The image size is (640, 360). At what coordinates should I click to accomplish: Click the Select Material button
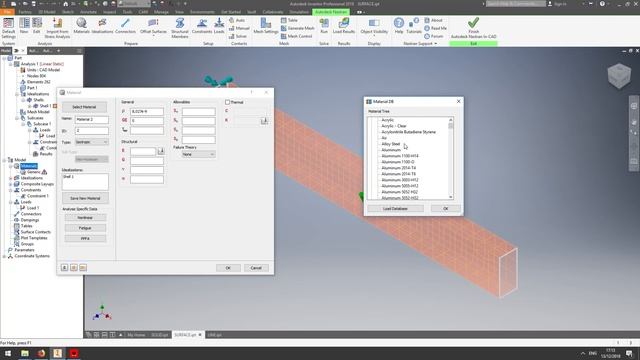click(84, 107)
